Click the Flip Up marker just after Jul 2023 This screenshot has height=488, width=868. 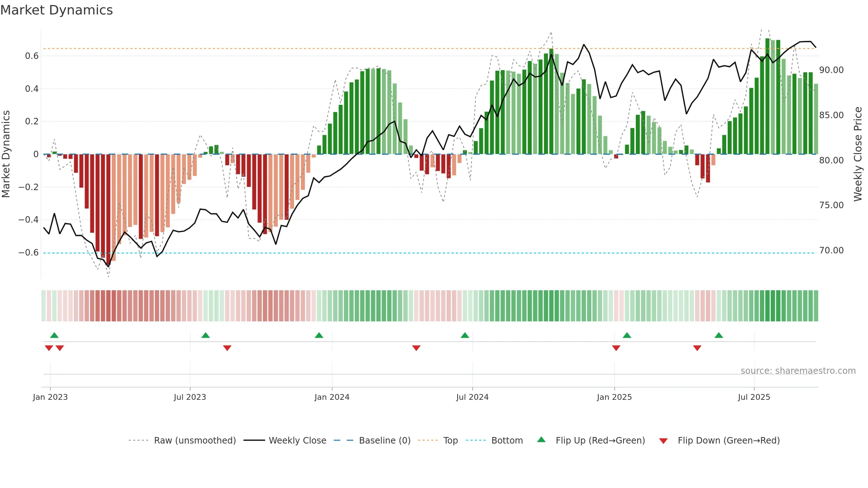pos(205,335)
